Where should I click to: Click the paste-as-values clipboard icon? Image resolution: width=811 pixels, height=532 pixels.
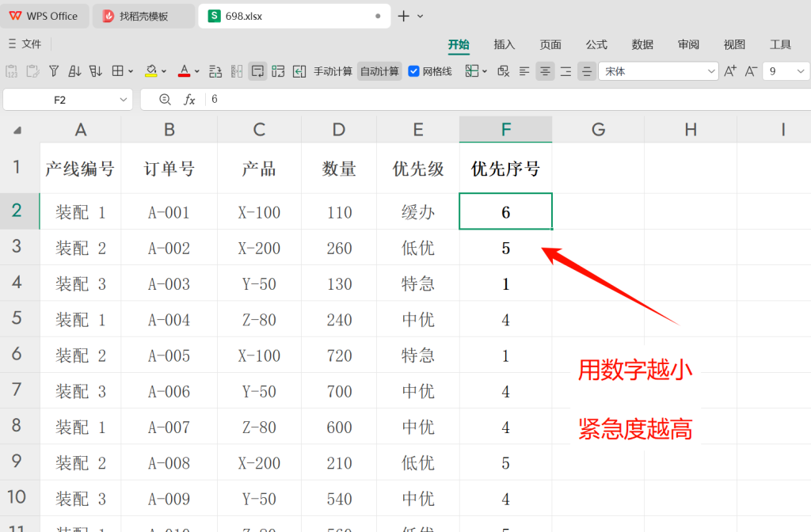click(11, 71)
